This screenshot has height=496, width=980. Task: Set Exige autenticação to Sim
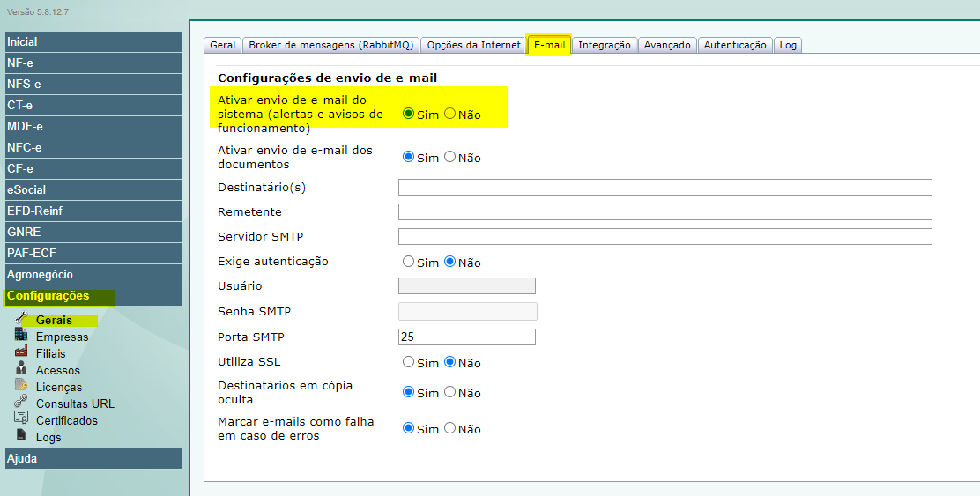coord(408,262)
